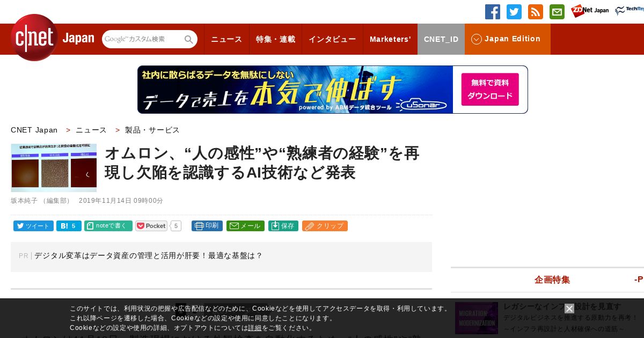Open the ZDNet Japan logo link

click(x=590, y=11)
